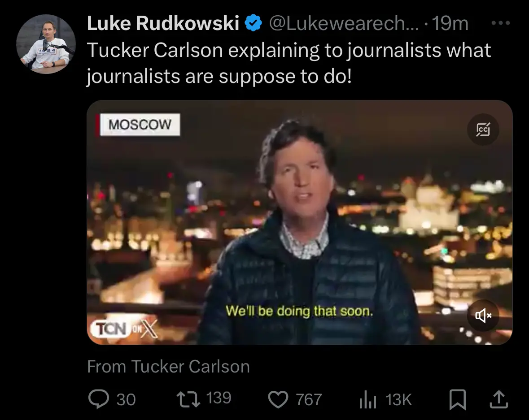The image size is (529, 420).
Task: Click the blue verified checkmark badge
Action: pyautogui.click(x=254, y=23)
